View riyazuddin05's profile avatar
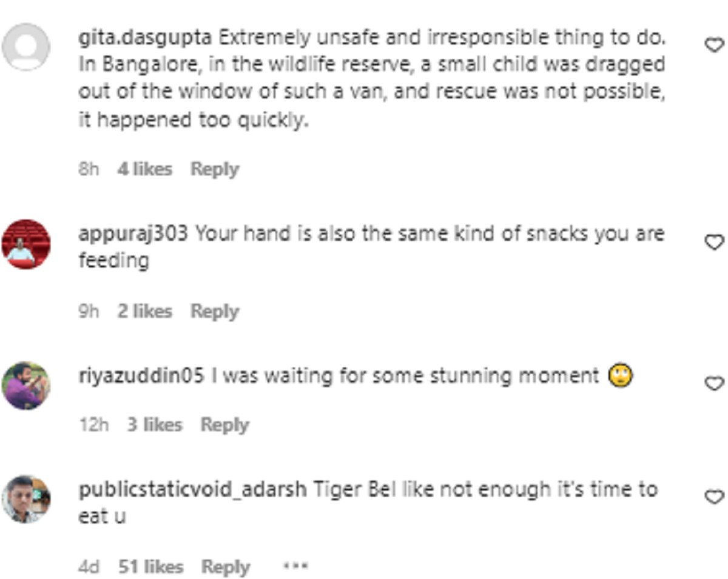The height and width of the screenshot is (579, 728). 26,386
